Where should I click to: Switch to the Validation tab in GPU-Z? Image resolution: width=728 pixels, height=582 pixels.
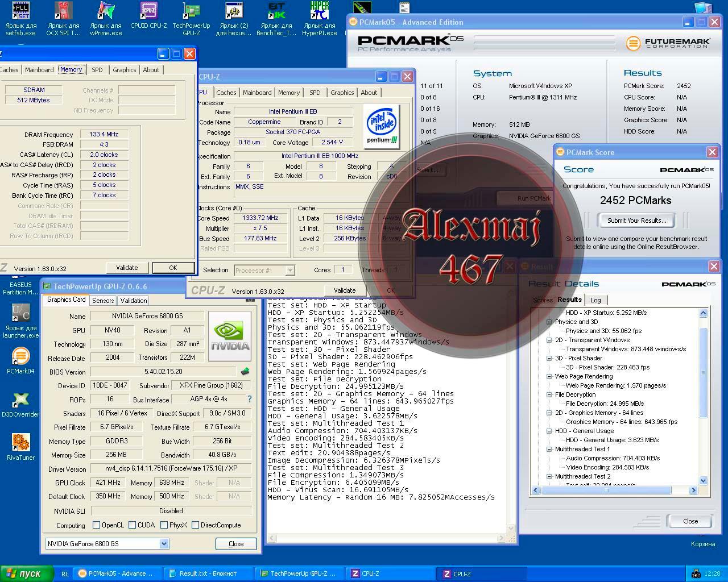(134, 301)
